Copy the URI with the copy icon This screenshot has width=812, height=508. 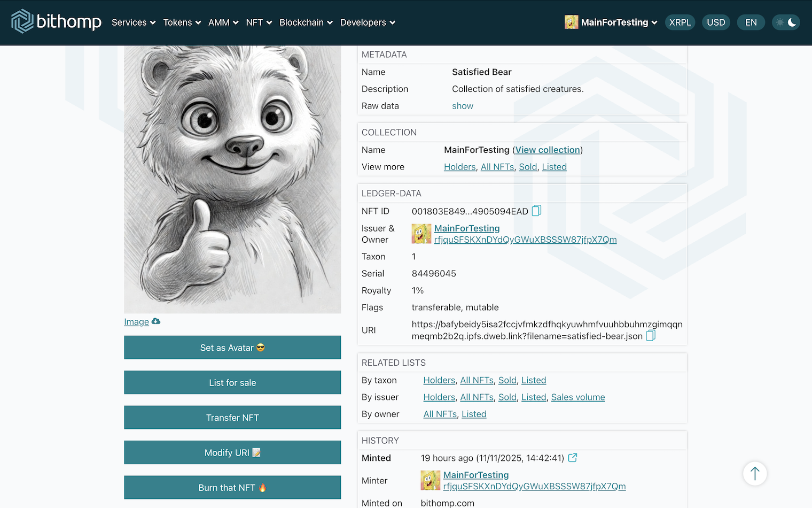pyautogui.click(x=650, y=336)
